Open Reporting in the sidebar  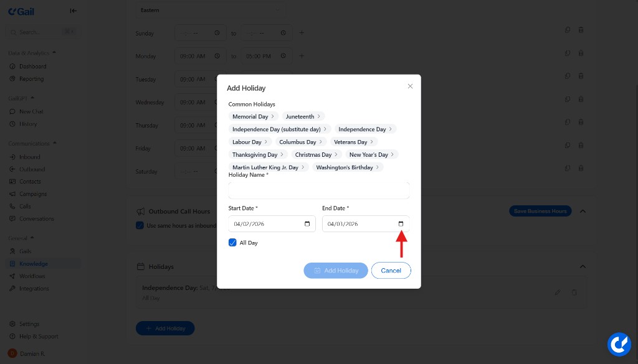pyautogui.click(x=31, y=79)
